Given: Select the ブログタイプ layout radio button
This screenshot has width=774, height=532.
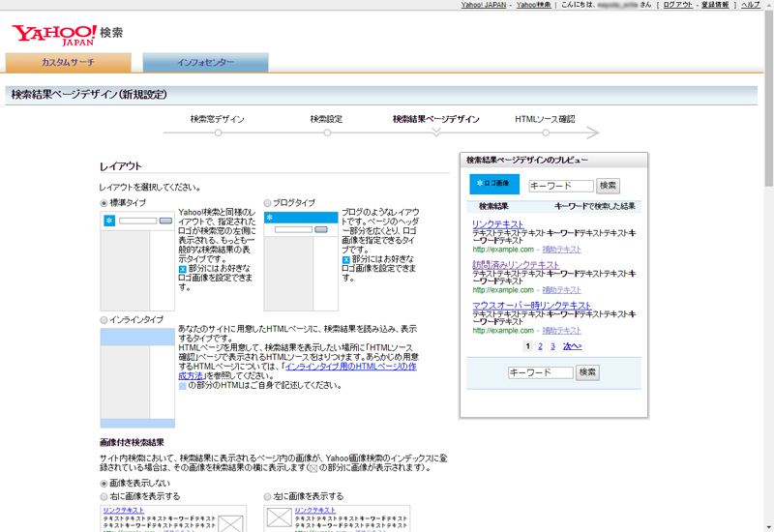Looking at the screenshot, I should point(267,203).
